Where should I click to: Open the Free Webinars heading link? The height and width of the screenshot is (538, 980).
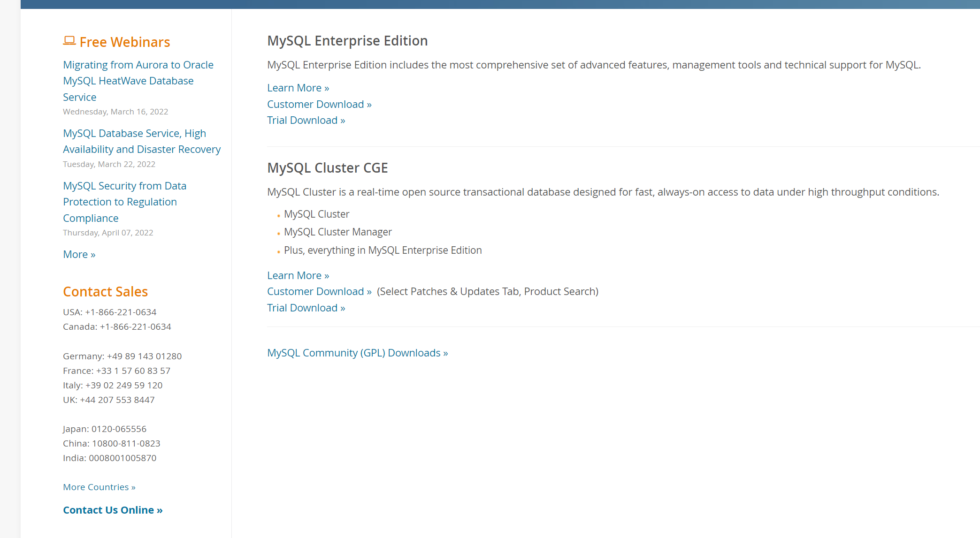click(x=124, y=42)
